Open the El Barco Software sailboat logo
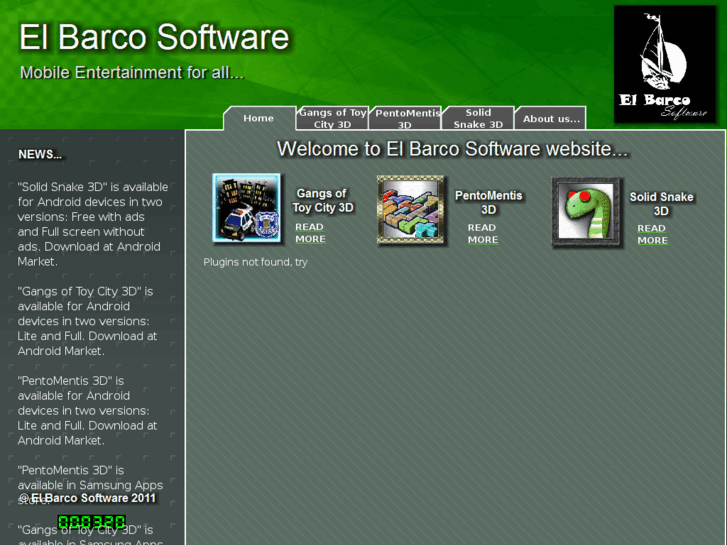The height and width of the screenshot is (545, 727). point(665,64)
